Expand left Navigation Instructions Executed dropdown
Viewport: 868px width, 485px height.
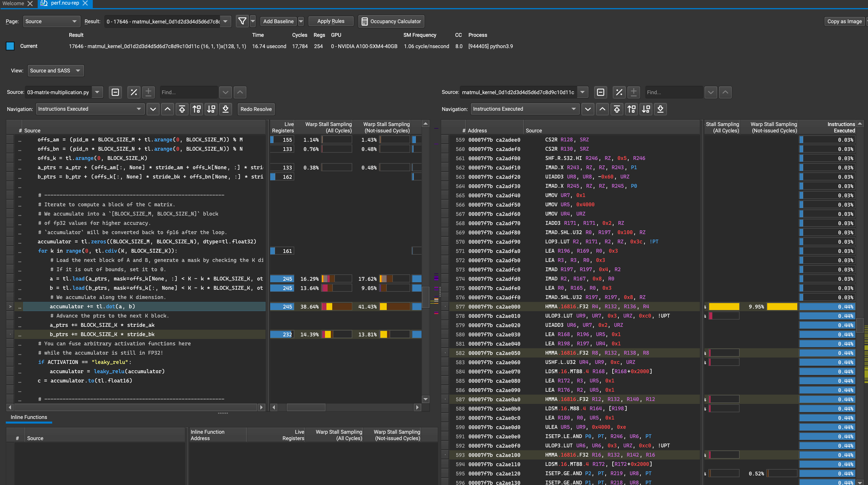(x=90, y=109)
